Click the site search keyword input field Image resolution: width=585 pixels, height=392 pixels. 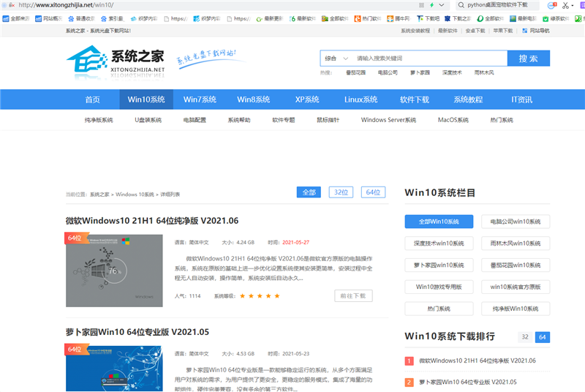click(428, 59)
